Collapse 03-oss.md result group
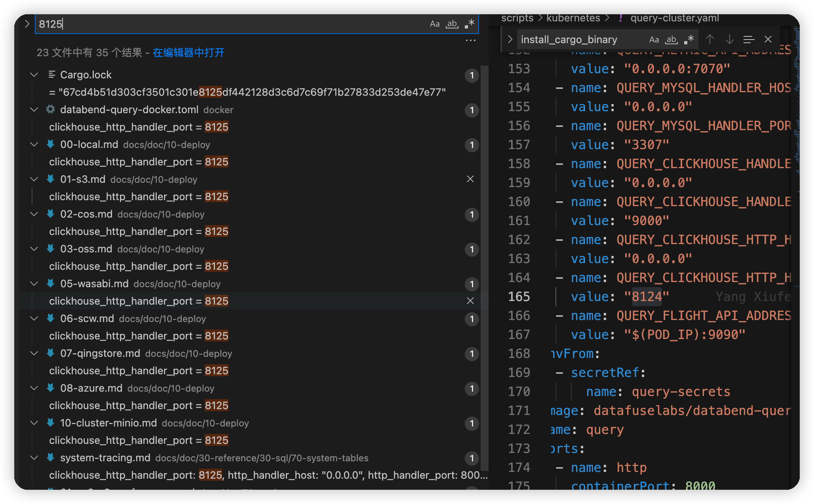The width and height of the screenshot is (814, 504). click(x=34, y=249)
